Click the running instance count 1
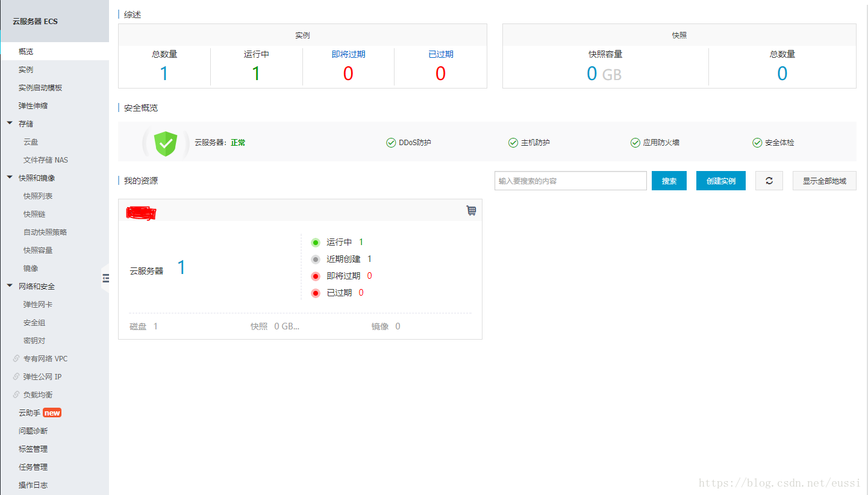Viewport: 868px width, 495px height. coord(256,73)
